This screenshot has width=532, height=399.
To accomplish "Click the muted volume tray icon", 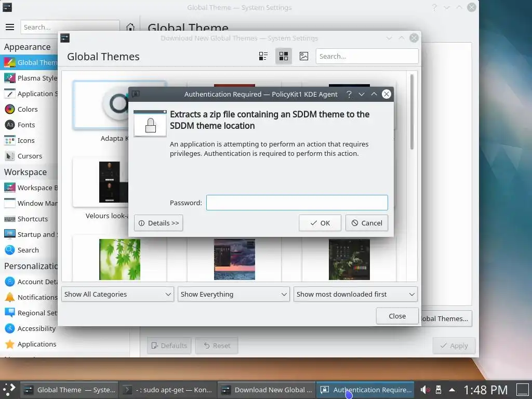I will (425, 390).
